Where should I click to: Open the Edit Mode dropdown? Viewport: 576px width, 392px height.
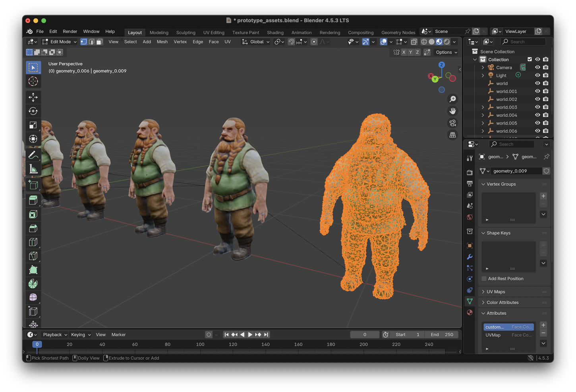pyautogui.click(x=60, y=42)
